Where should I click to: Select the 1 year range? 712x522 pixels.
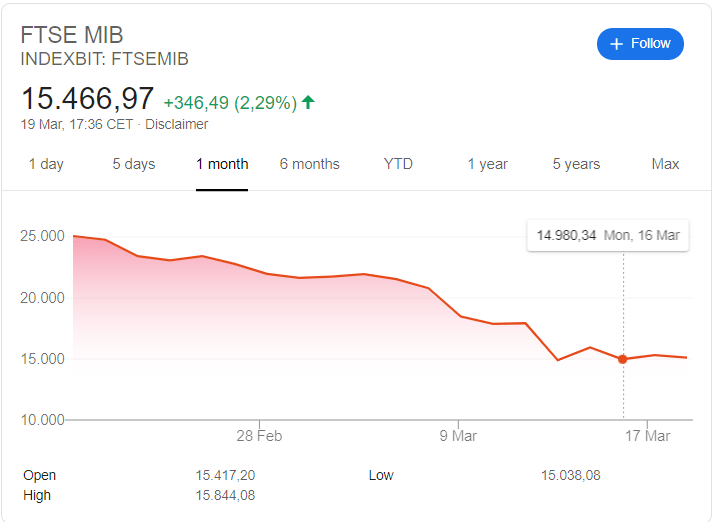[x=488, y=164]
